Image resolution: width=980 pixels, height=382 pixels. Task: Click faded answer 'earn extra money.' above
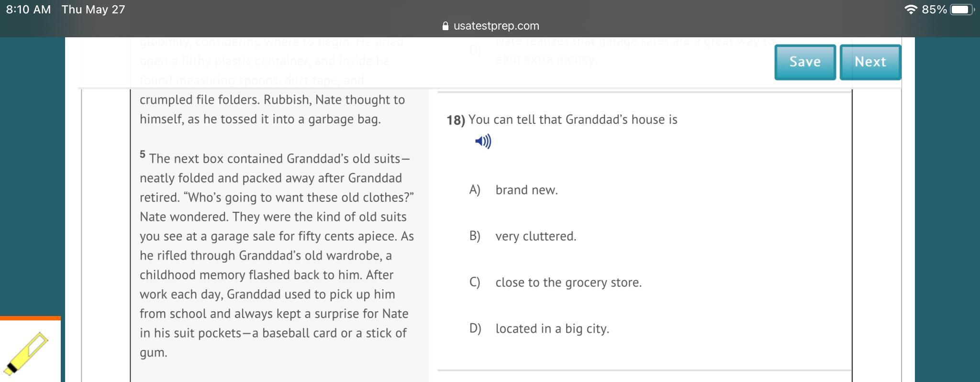coord(546,60)
